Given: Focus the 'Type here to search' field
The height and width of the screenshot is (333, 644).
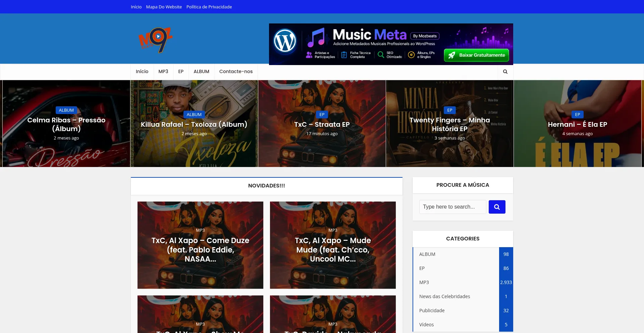Looking at the screenshot, I should tap(452, 207).
